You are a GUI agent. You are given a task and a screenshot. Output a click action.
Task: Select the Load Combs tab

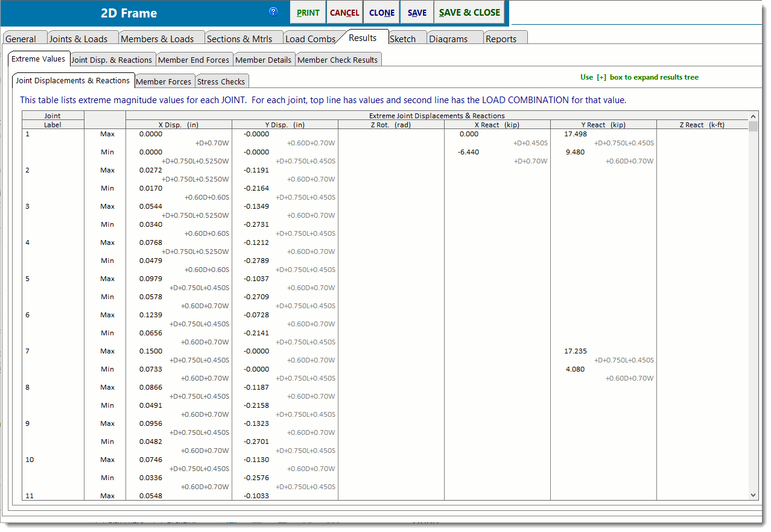[x=310, y=39]
